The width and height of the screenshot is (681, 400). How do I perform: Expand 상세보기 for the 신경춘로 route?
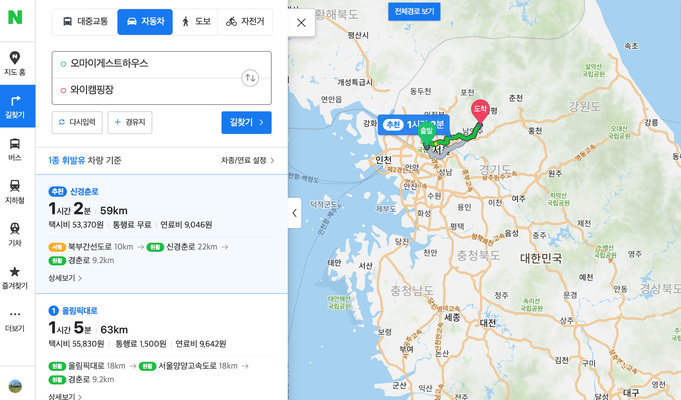coord(65,278)
